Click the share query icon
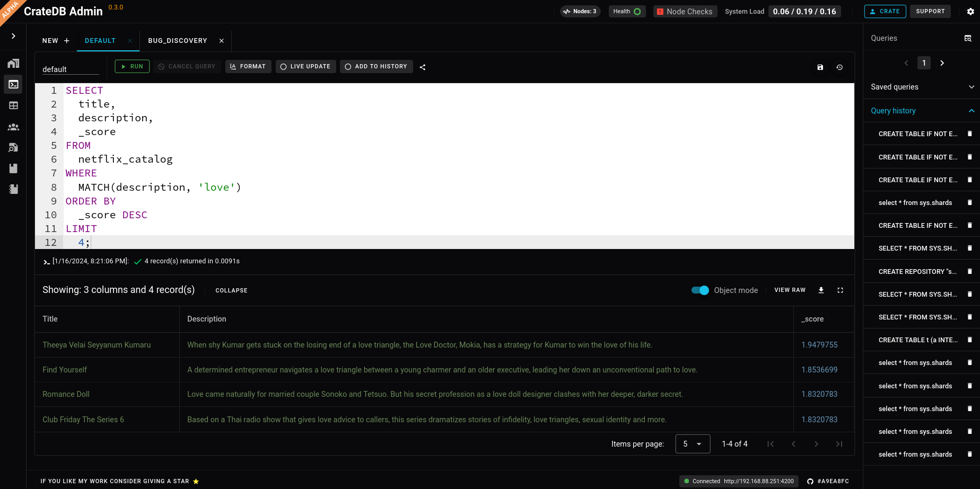The width and height of the screenshot is (980, 489). pos(423,67)
